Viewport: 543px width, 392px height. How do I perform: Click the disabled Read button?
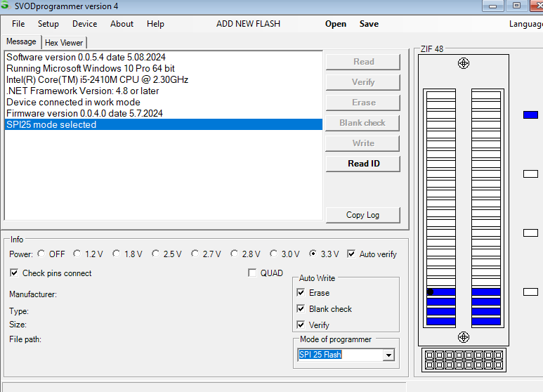(x=363, y=62)
